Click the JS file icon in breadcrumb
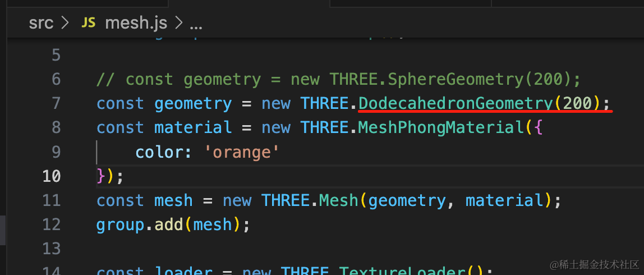Screen dimensions: 644x275 click(x=88, y=23)
